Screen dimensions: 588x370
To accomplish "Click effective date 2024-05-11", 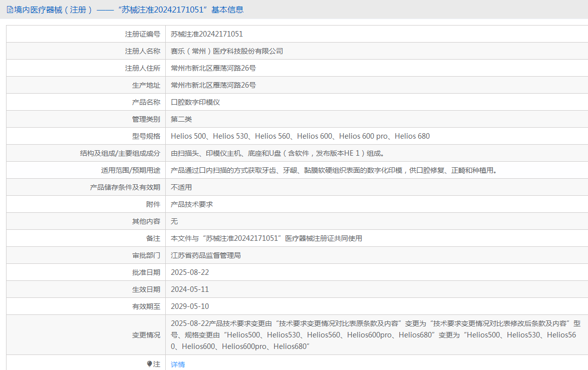I will [x=190, y=289].
